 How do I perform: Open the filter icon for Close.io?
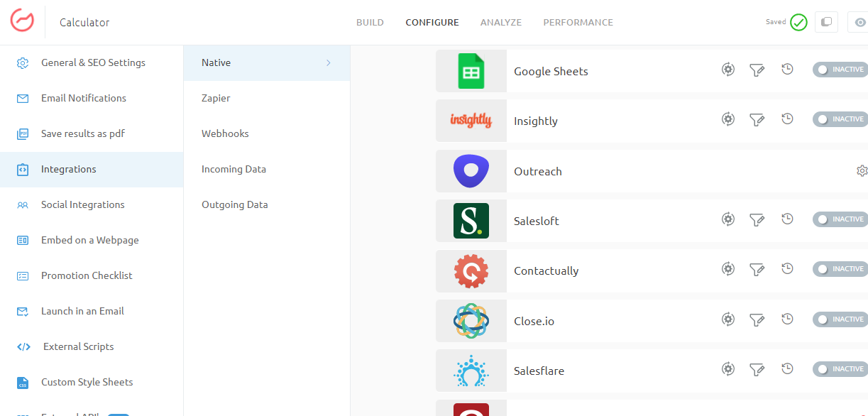tap(757, 319)
